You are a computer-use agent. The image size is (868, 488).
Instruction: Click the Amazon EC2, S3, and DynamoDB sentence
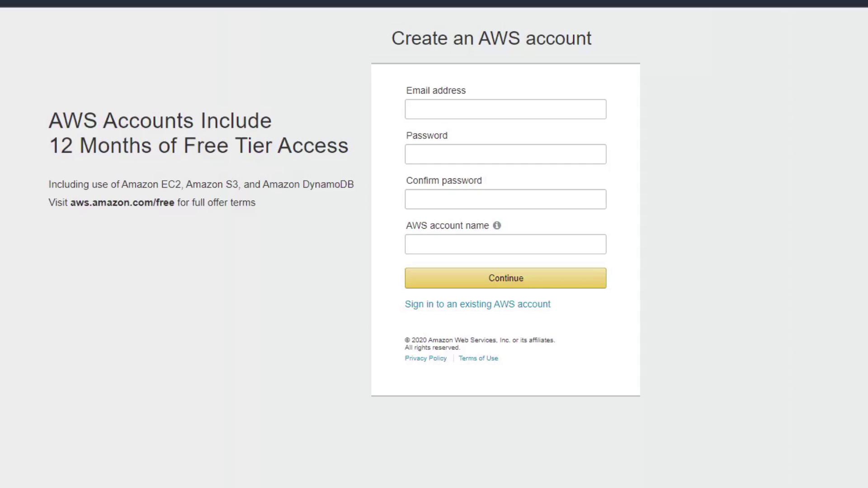[201, 184]
